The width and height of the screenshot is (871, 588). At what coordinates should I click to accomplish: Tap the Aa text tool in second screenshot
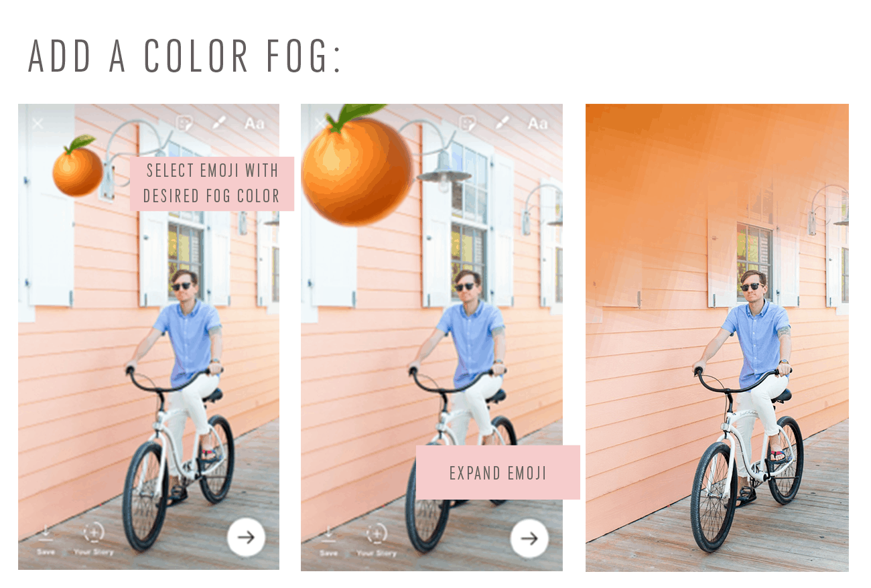(537, 123)
